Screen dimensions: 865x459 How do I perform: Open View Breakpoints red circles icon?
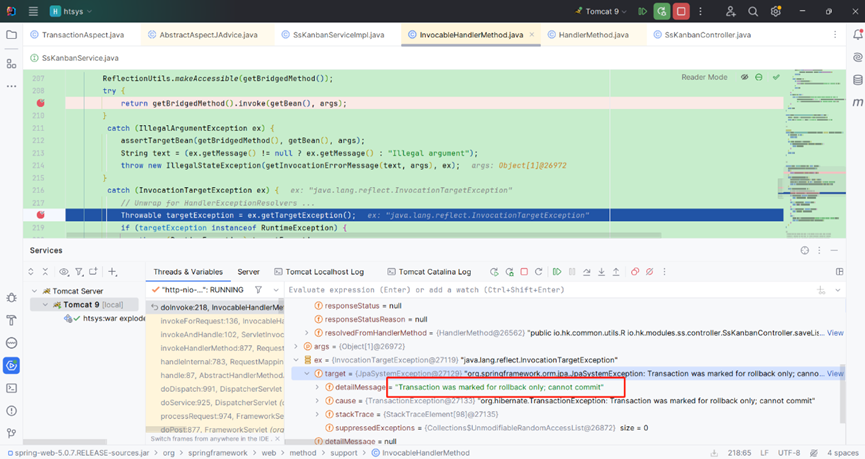[x=635, y=271]
